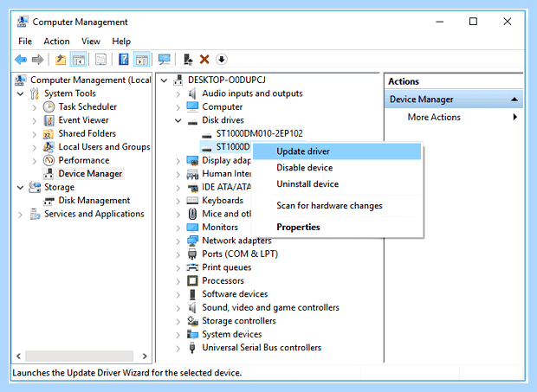Click the Back arrow toolbar icon

(21, 60)
